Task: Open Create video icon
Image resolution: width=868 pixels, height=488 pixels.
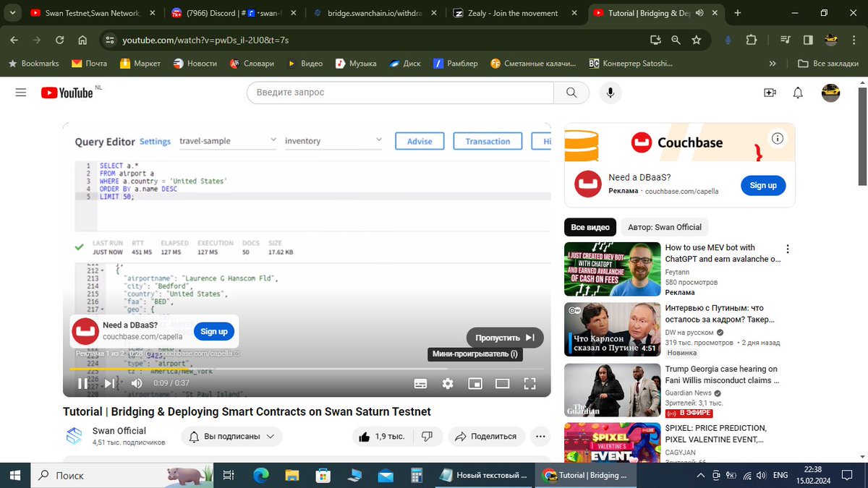Action: [770, 93]
